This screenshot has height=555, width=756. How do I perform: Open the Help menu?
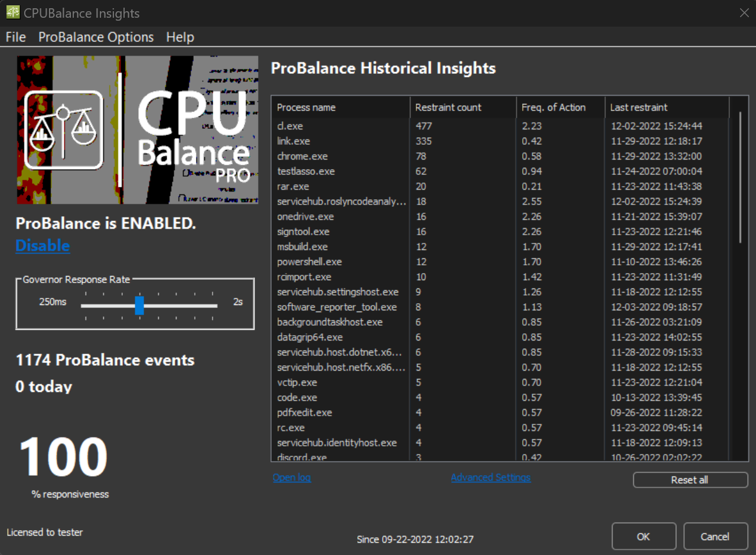pyautogui.click(x=180, y=37)
